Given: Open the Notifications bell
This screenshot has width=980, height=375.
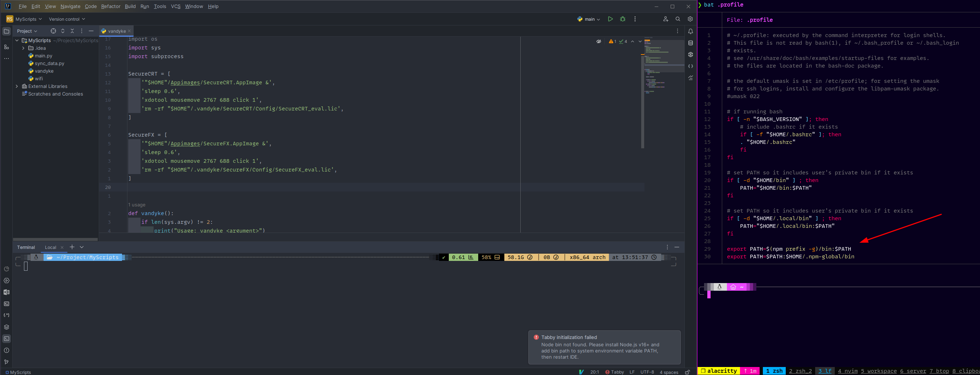Looking at the screenshot, I should [690, 32].
